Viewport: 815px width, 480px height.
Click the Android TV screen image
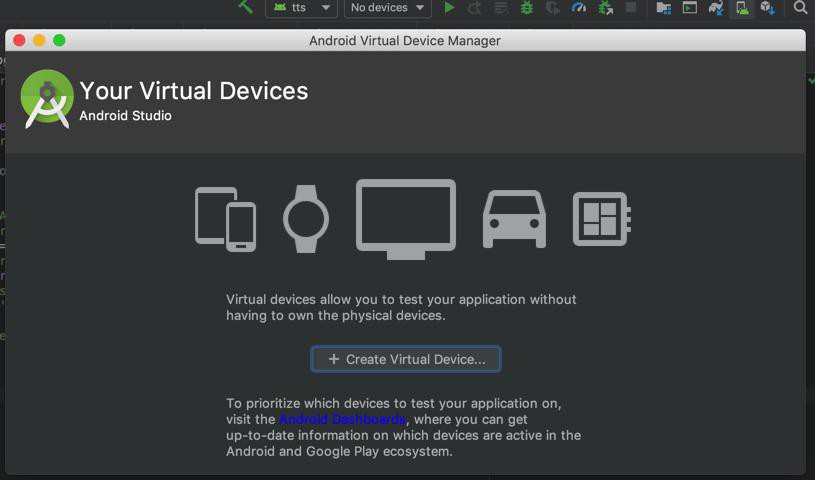[x=406, y=219]
